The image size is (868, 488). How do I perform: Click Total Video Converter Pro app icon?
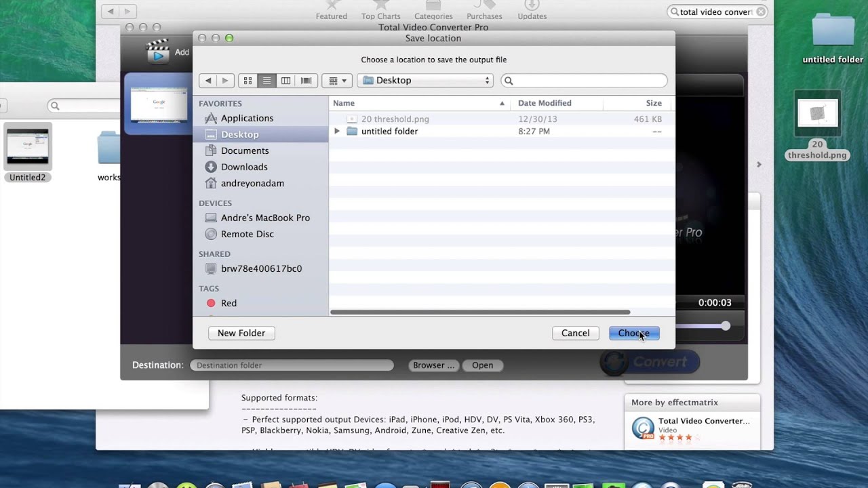643,428
